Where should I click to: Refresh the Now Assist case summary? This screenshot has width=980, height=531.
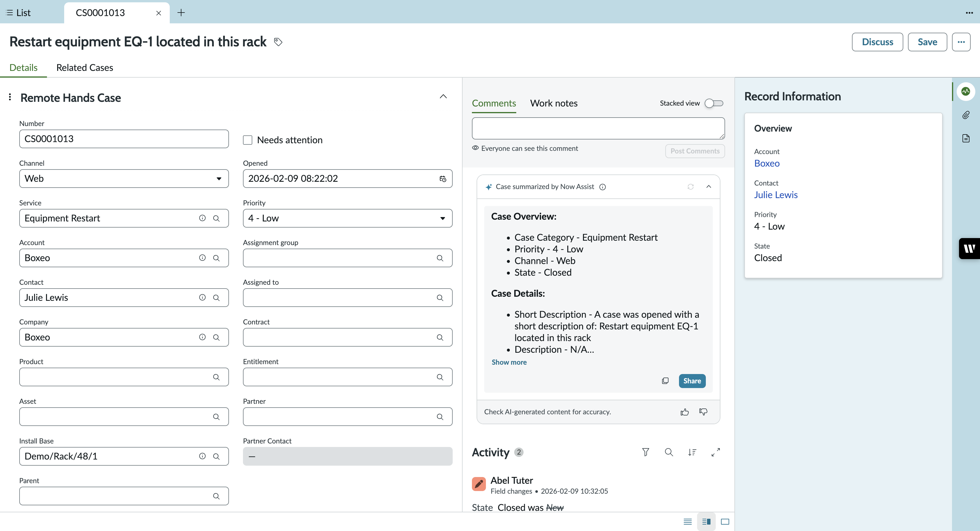tap(690, 186)
